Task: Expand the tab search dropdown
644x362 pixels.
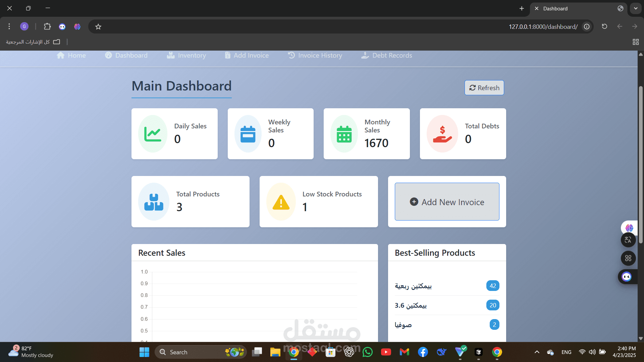Action: click(x=636, y=8)
